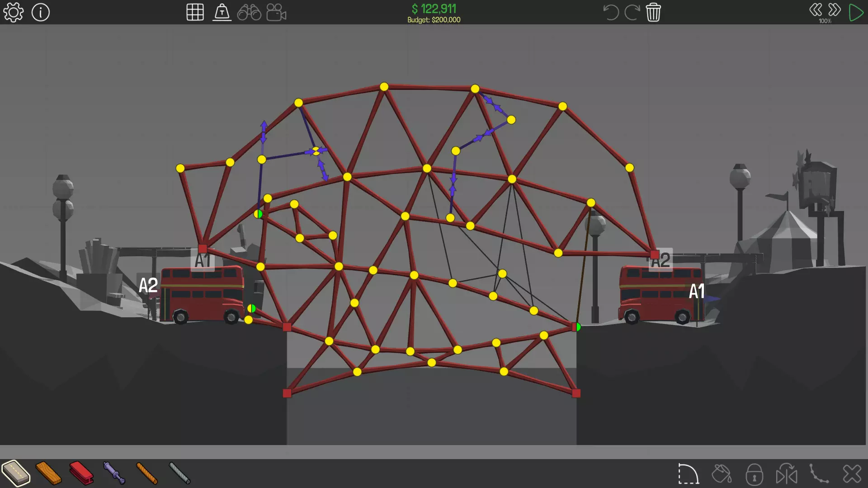Select the steel cable material
Image resolution: width=868 pixels, height=488 pixels.
click(x=179, y=473)
